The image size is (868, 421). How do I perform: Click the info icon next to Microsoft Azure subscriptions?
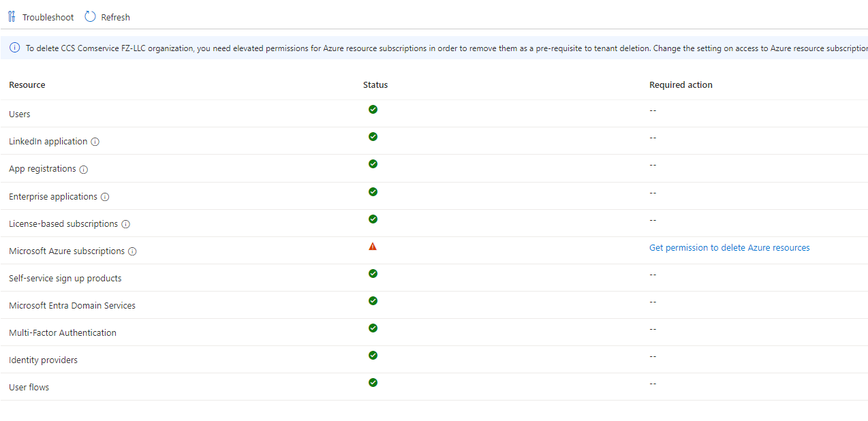[x=133, y=251]
